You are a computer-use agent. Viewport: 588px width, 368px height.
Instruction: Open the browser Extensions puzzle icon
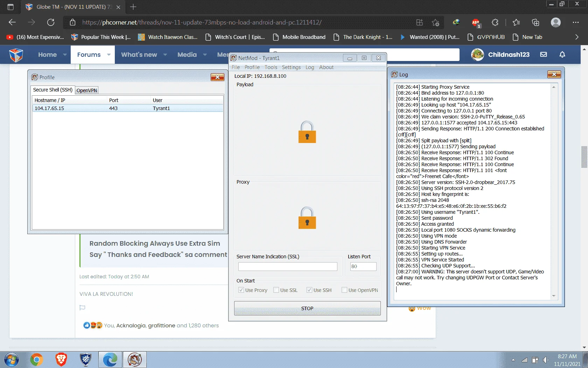click(x=495, y=22)
